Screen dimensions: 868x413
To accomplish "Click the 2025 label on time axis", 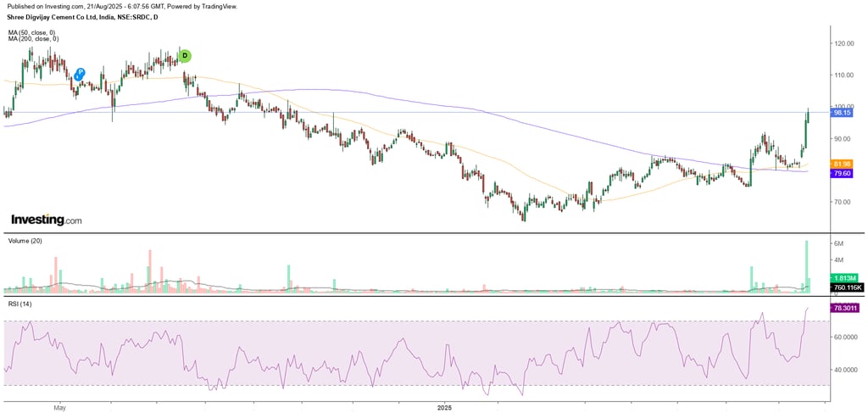I will coord(445,408).
